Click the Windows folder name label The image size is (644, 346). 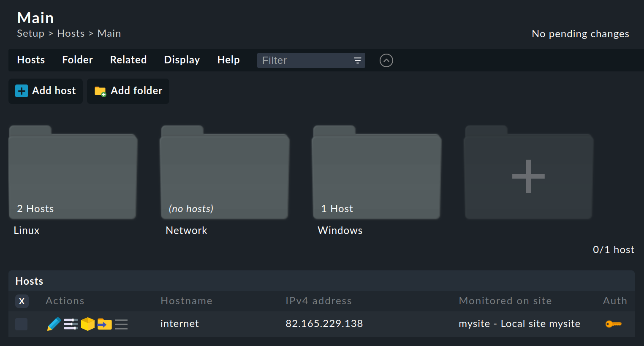[x=340, y=231]
